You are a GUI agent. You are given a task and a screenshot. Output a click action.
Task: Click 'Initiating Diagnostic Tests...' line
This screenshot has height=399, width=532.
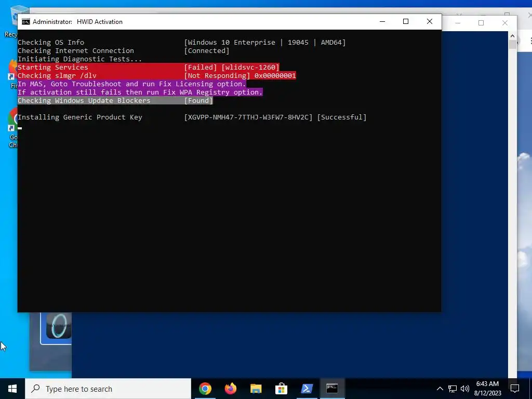coord(79,59)
